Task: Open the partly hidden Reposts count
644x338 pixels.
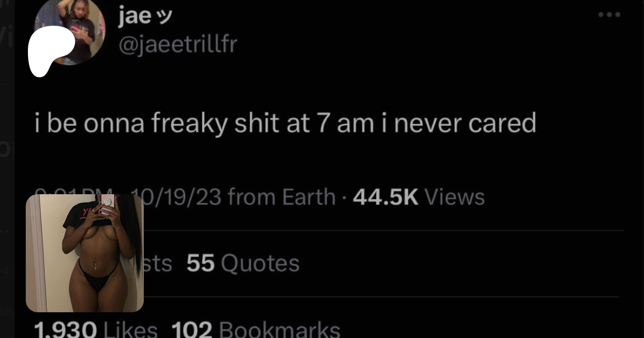Action: (158, 263)
